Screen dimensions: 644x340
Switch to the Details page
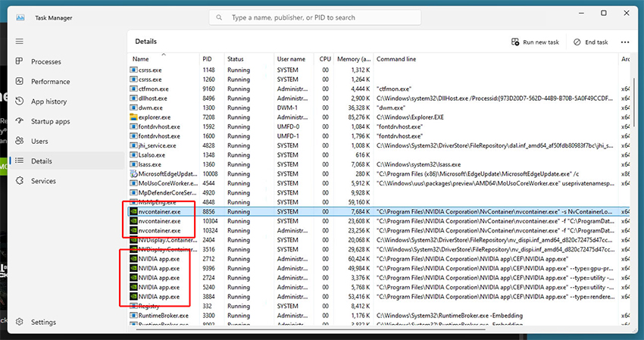(67, 161)
